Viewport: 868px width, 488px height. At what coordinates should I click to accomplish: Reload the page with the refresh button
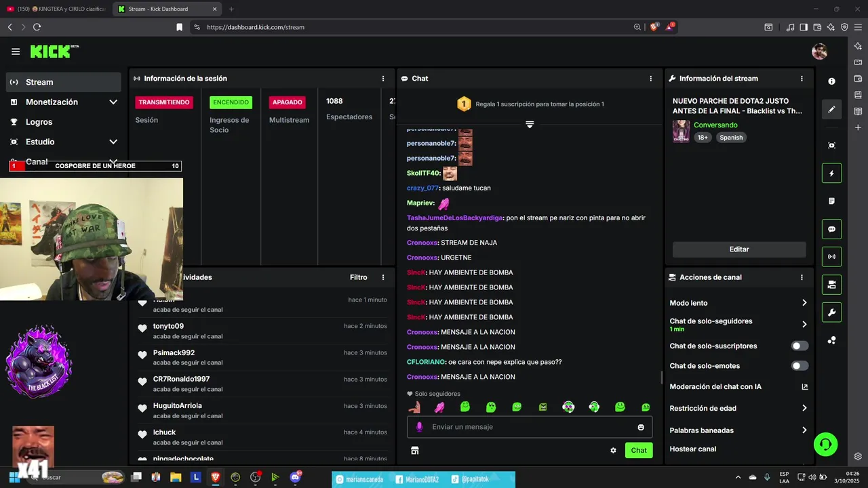pos(37,27)
